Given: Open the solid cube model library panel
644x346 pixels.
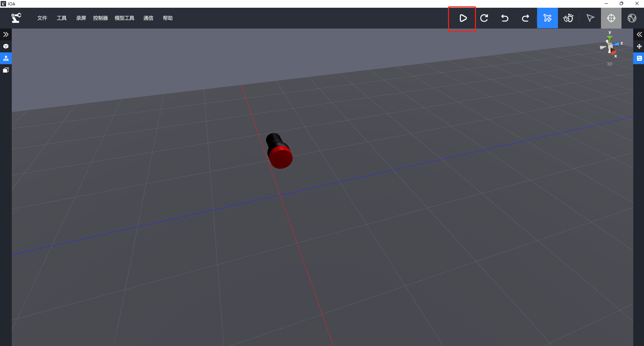Looking at the screenshot, I should point(6,46).
